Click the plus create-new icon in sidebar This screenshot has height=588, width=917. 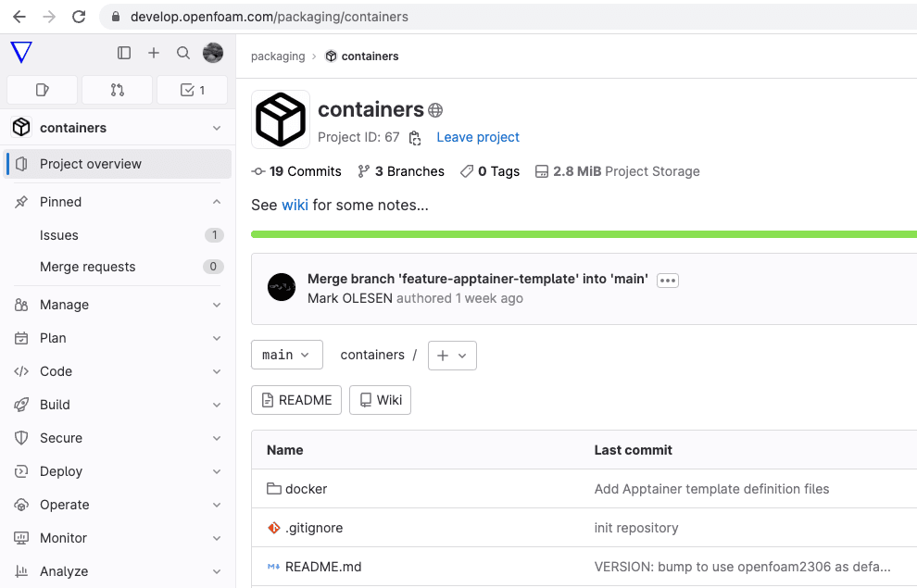(154, 53)
